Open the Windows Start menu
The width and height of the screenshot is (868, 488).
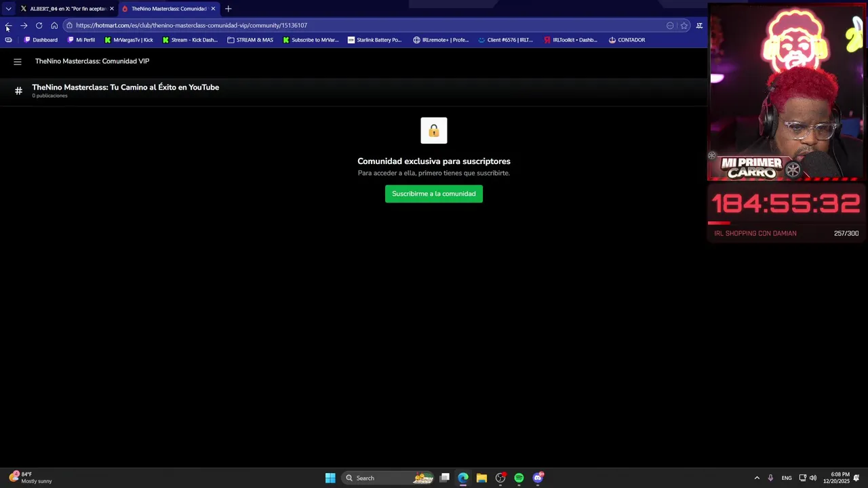click(x=330, y=478)
